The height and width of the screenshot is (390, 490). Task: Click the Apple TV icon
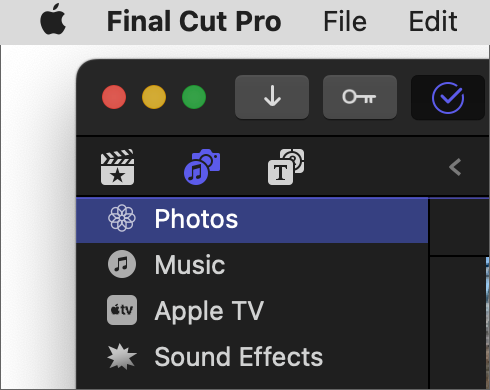pos(122,310)
